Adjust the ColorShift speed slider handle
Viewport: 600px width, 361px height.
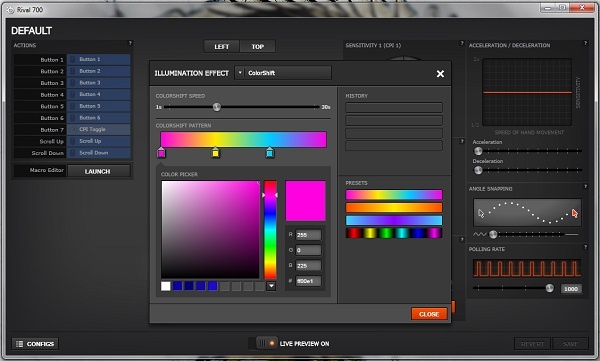(217, 107)
